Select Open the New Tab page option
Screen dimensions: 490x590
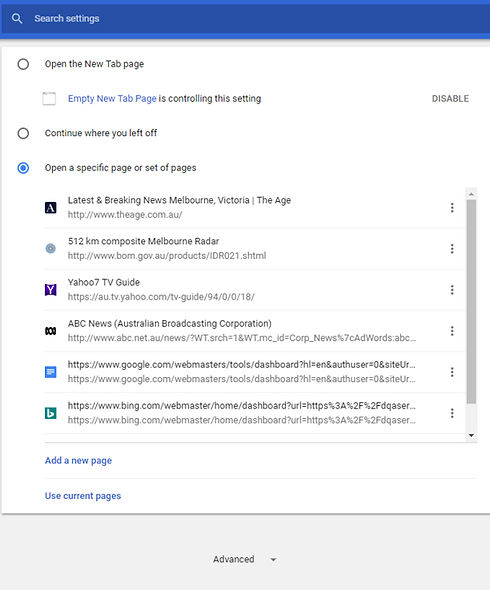(x=23, y=64)
